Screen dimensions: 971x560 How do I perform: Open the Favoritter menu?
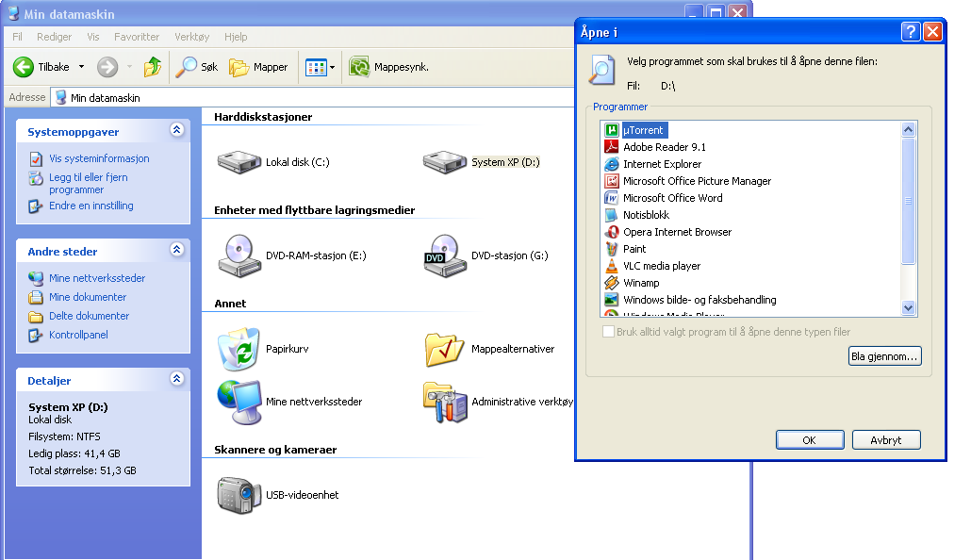tap(137, 37)
